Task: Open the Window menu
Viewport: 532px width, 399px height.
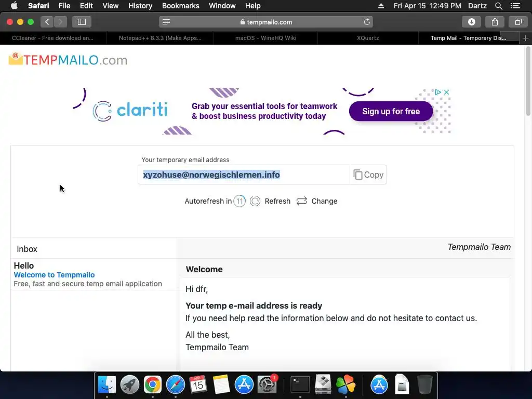Action: point(222,6)
